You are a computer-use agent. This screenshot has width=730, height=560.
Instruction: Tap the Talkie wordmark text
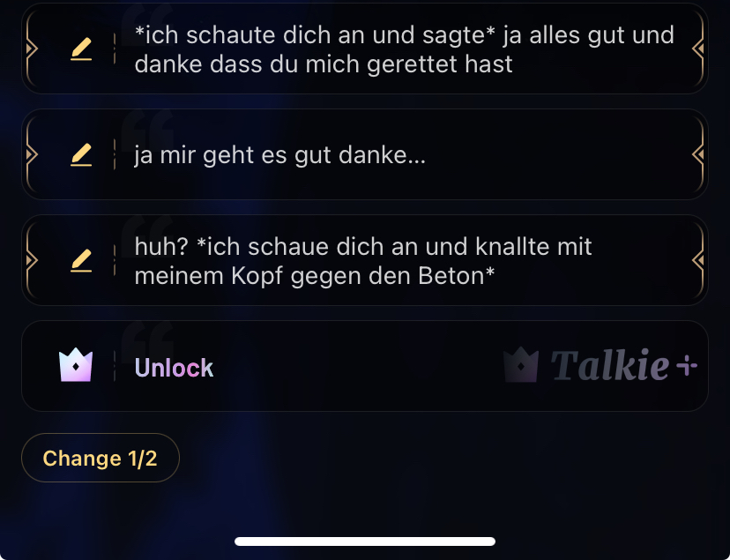coord(610,365)
